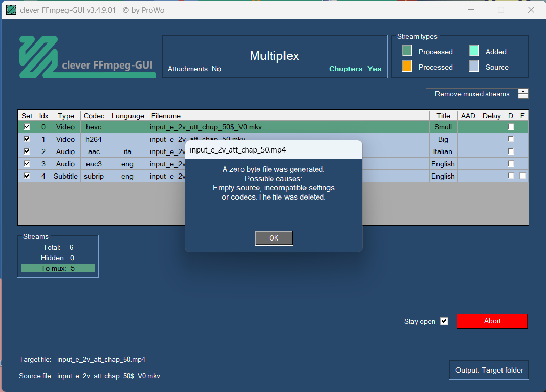546x392 pixels.
Task: Click the Codec column header
Action: pyautogui.click(x=94, y=116)
